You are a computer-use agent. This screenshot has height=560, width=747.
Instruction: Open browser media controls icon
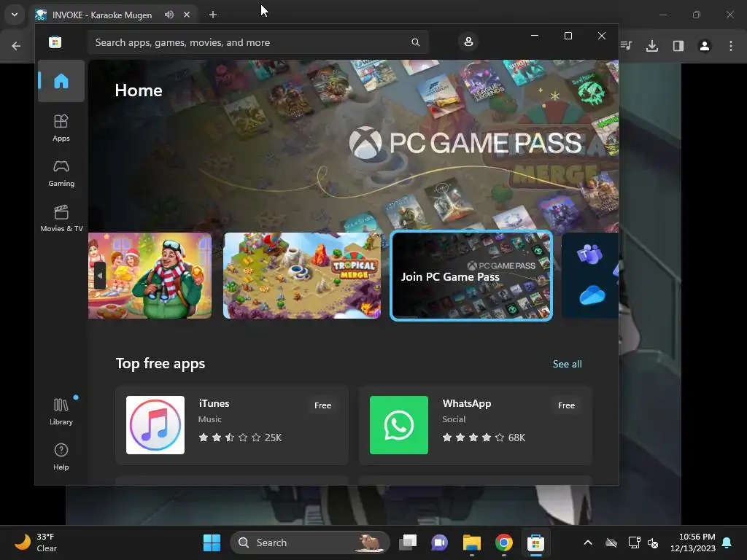pyautogui.click(x=626, y=46)
